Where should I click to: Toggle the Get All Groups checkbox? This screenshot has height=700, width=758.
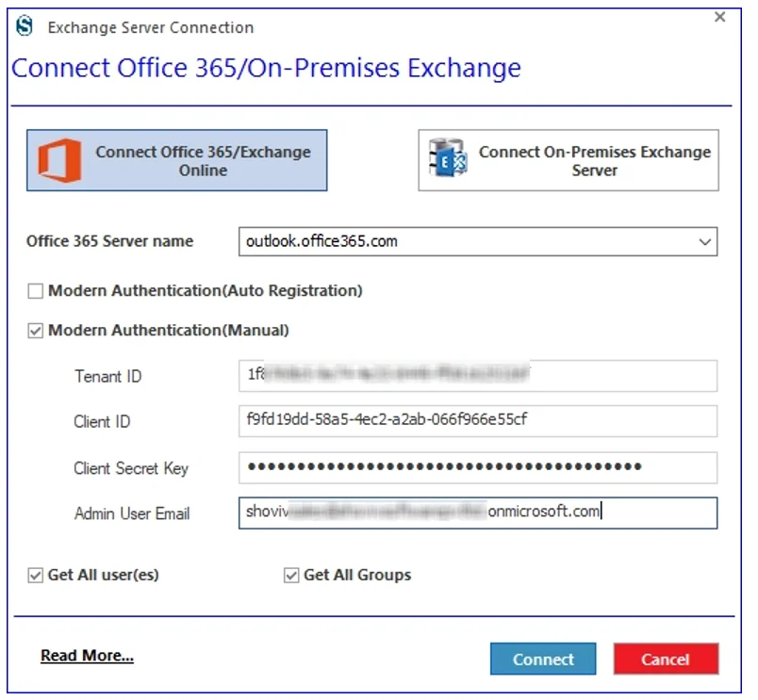291,576
